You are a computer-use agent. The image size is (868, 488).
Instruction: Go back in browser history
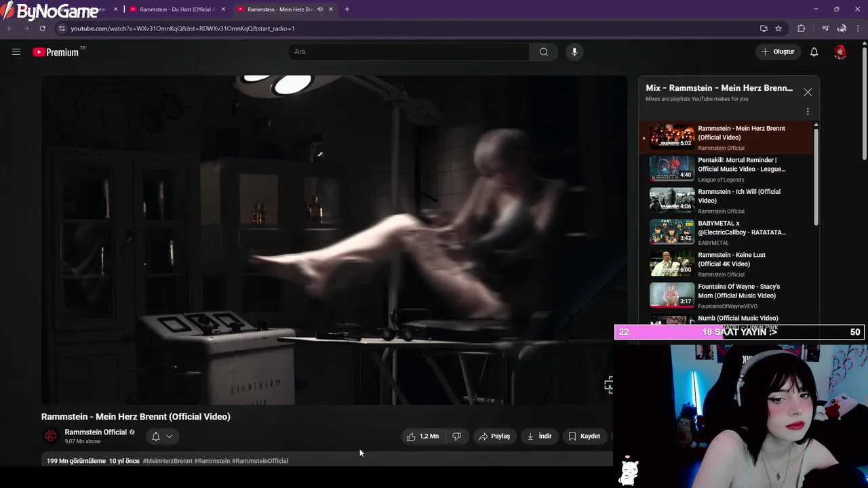coord(9,28)
